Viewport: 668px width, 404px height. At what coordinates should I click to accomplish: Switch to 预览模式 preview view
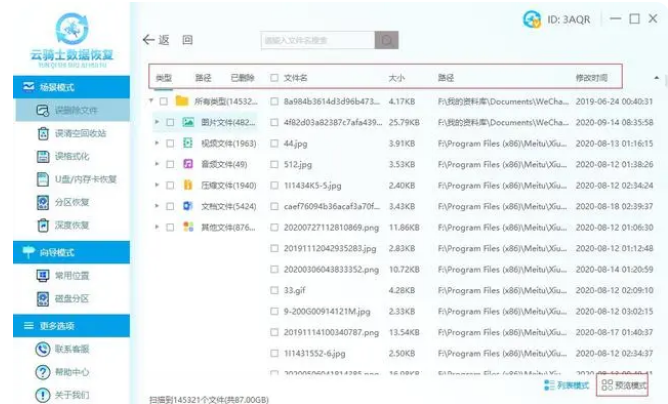tap(624, 386)
